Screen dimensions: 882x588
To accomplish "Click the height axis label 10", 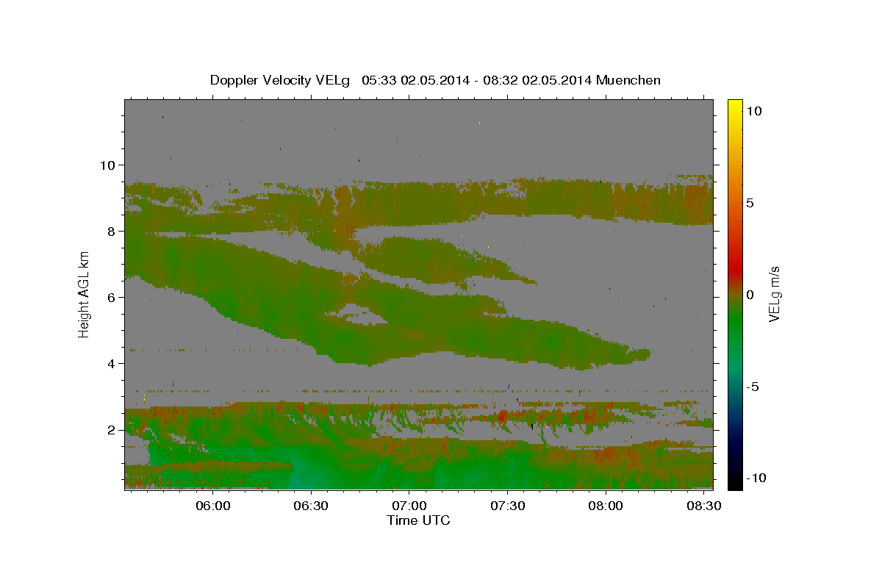I will pos(109,165).
